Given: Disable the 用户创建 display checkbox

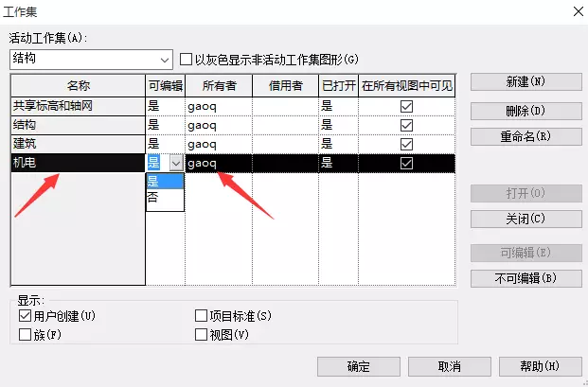Looking at the screenshot, I should [x=25, y=315].
